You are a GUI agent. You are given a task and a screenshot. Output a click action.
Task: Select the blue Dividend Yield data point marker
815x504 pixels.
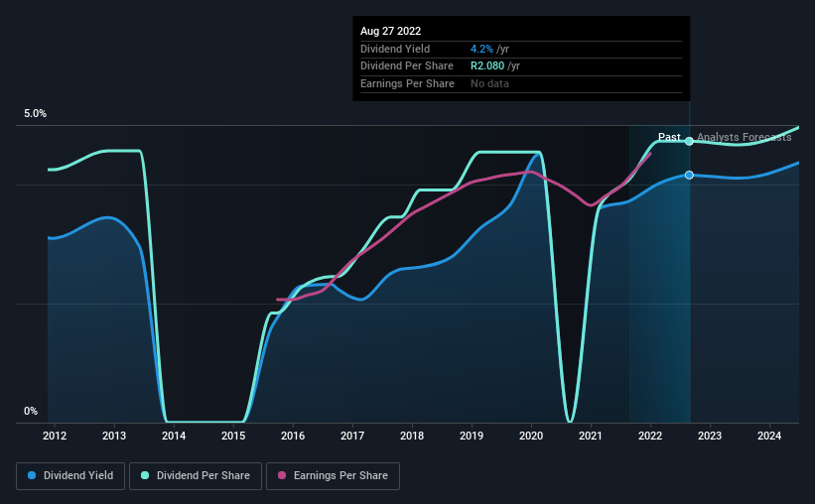coord(689,175)
